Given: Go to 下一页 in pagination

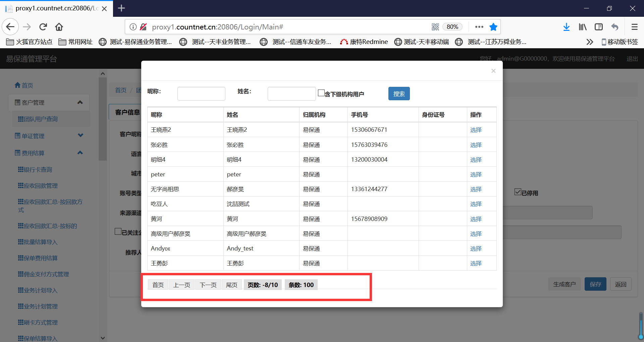Looking at the screenshot, I should [x=208, y=285].
